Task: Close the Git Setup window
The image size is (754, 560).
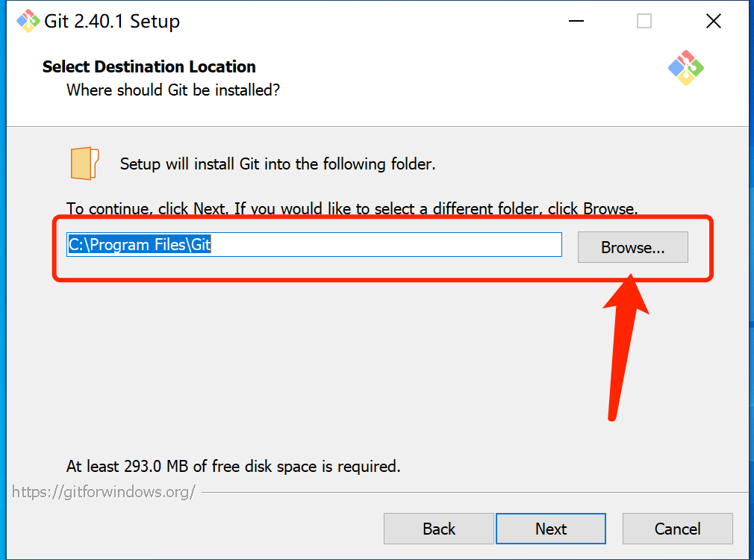Action: click(713, 21)
